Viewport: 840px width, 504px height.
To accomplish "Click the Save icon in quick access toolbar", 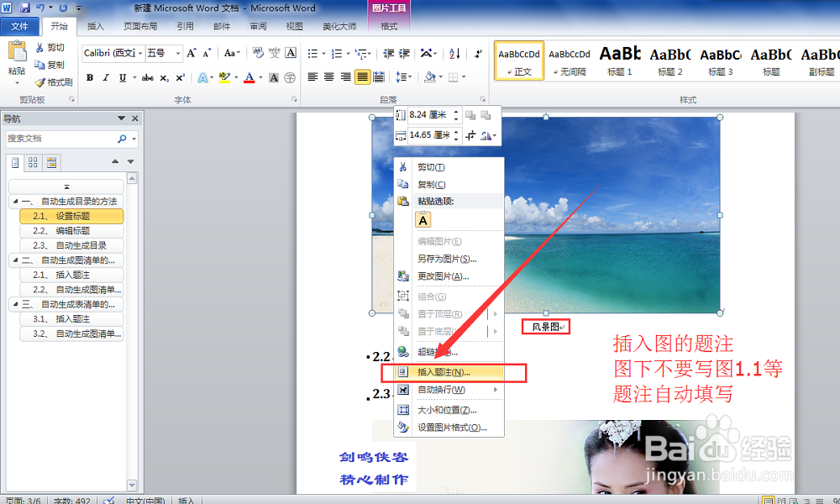I will (x=24, y=8).
